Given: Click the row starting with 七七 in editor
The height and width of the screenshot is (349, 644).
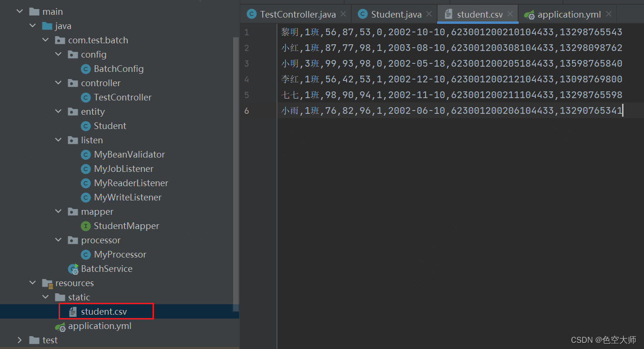Looking at the screenshot, I should pos(452,95).
